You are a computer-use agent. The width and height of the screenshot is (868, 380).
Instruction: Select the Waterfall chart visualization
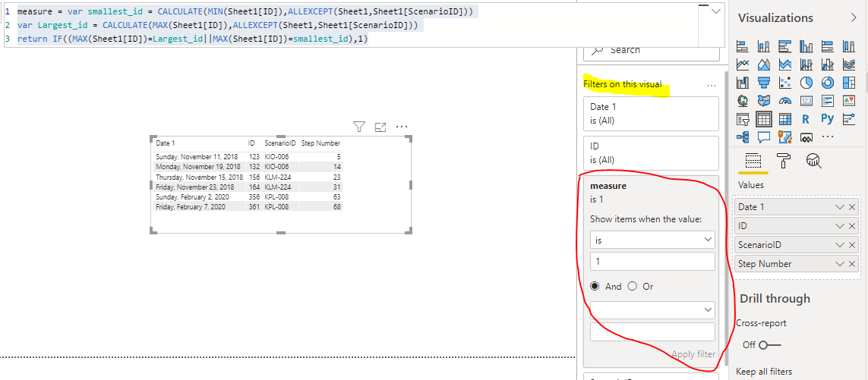pyautogui.click(x=743, y=83)
